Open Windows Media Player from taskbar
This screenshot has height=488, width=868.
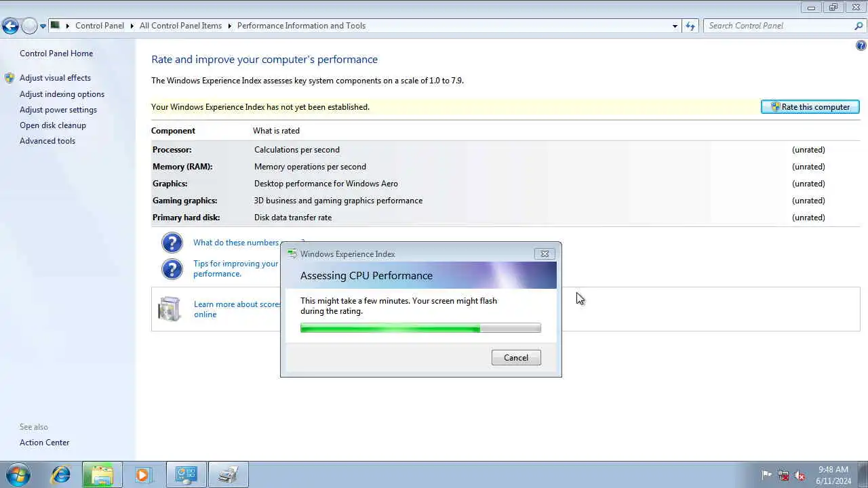click(142, 474)
